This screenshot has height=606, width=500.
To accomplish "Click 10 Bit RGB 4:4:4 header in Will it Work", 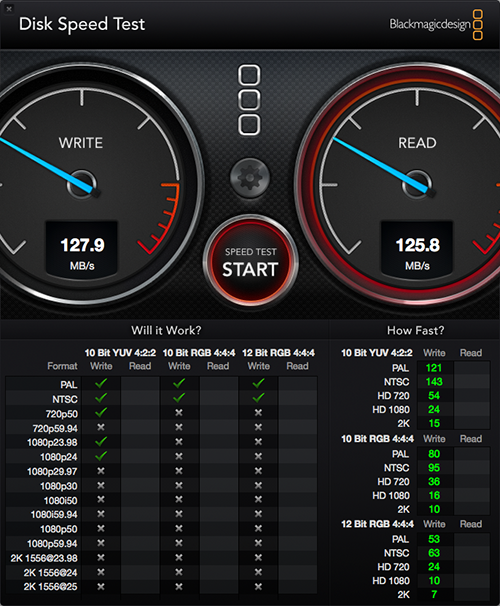I will tap(199, 353).
